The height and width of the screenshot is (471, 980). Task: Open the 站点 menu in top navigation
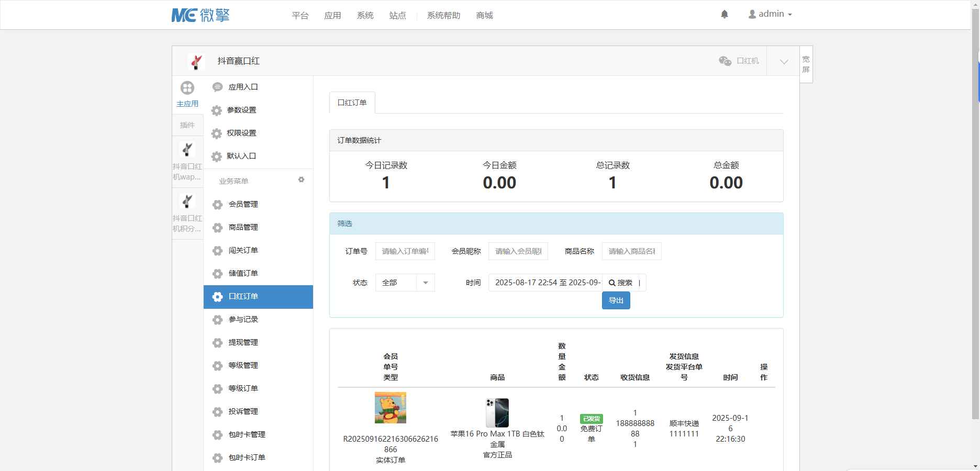click(x=397, y=16)
